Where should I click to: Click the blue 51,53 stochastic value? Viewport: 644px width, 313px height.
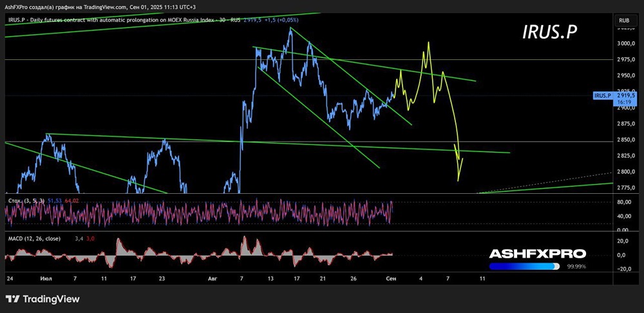55,200
